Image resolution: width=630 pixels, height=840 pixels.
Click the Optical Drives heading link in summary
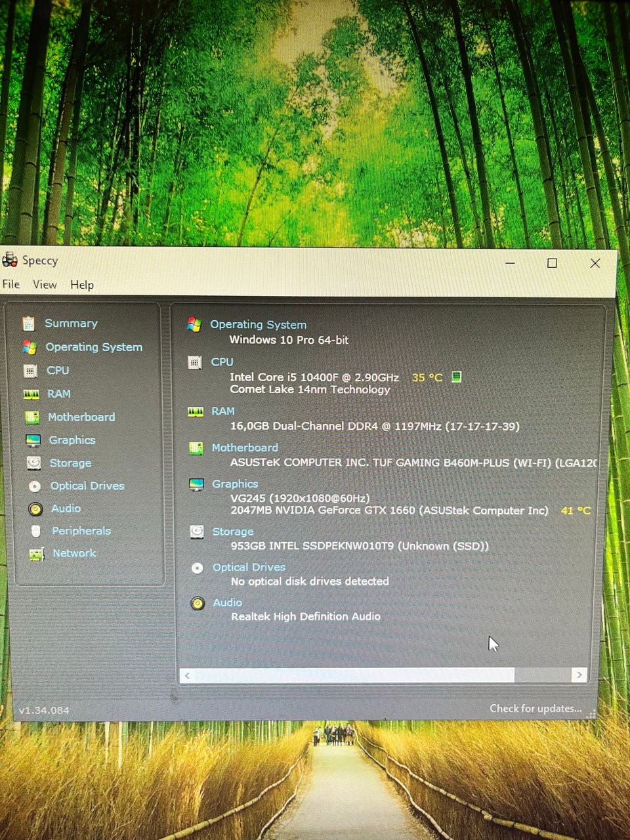click(249, 567)
